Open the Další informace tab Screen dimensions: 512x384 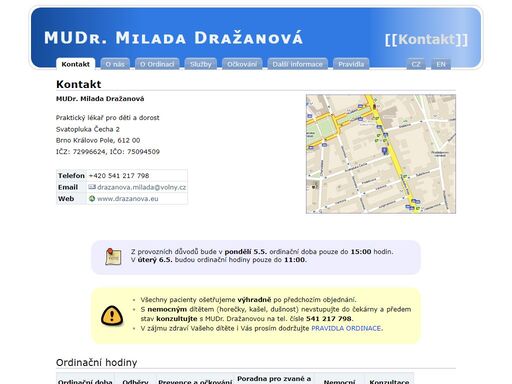[x=297, y=64]
